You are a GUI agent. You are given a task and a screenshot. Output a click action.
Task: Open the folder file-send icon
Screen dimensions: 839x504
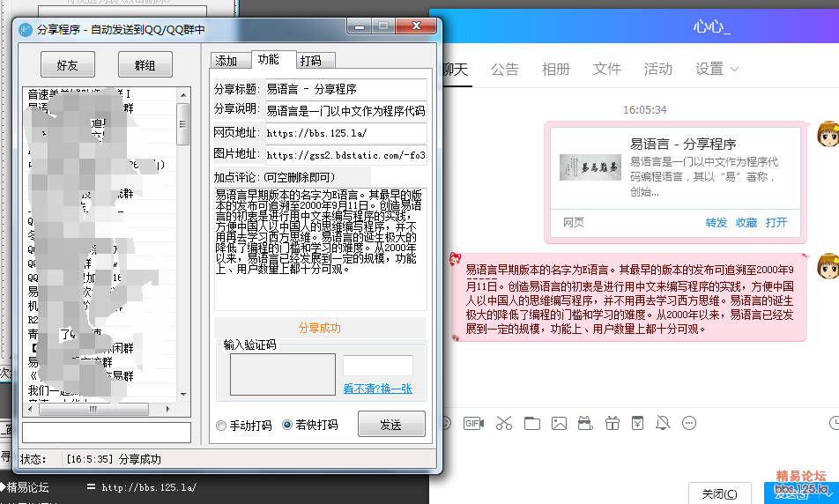click(x=531, y=423)
